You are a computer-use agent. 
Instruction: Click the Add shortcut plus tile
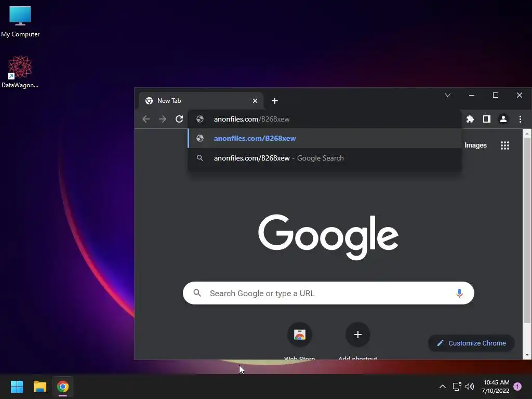357,340
